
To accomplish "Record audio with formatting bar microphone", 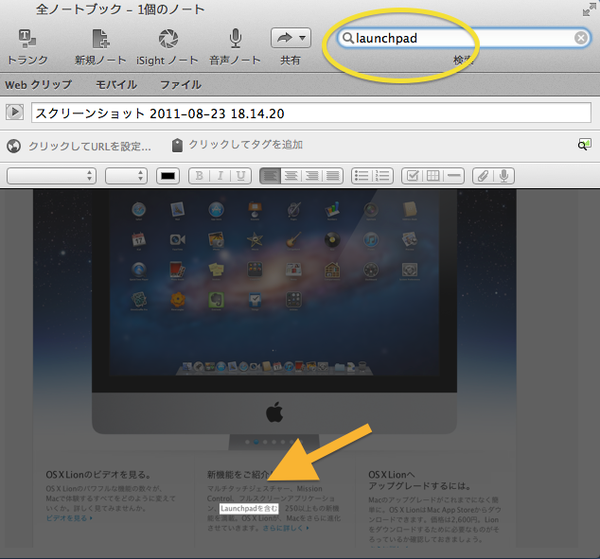I will point(504,176).
